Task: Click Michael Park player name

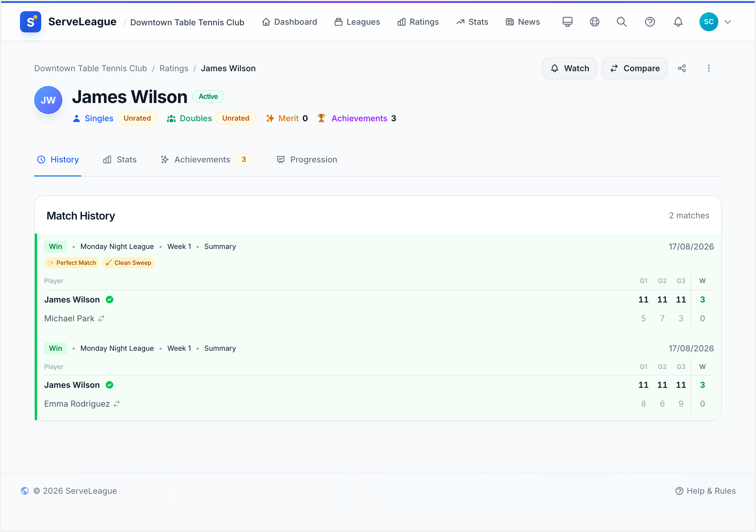Action: click(x=69, y=318)
